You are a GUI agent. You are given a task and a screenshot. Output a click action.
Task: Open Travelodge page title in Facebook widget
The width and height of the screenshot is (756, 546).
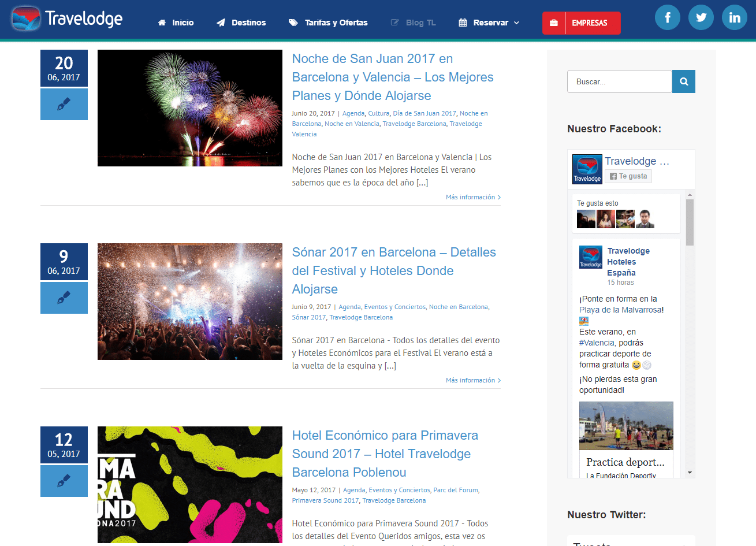(x=637, y=161)
